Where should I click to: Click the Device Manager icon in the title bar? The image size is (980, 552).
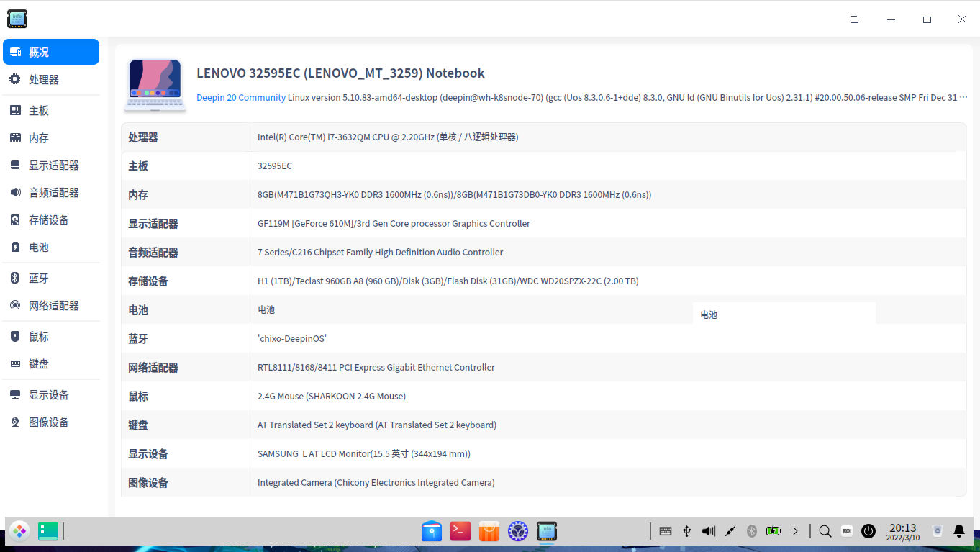(x=17, y=19)
